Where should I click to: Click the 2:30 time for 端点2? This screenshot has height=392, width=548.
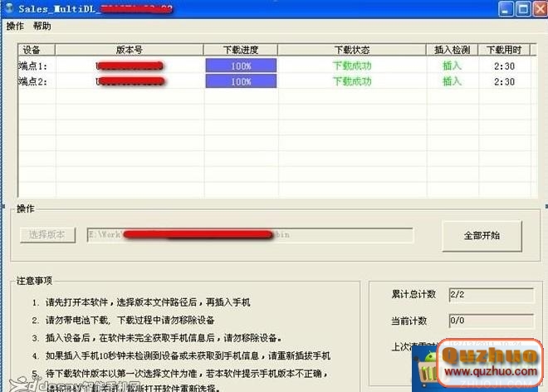pos(504,82)
